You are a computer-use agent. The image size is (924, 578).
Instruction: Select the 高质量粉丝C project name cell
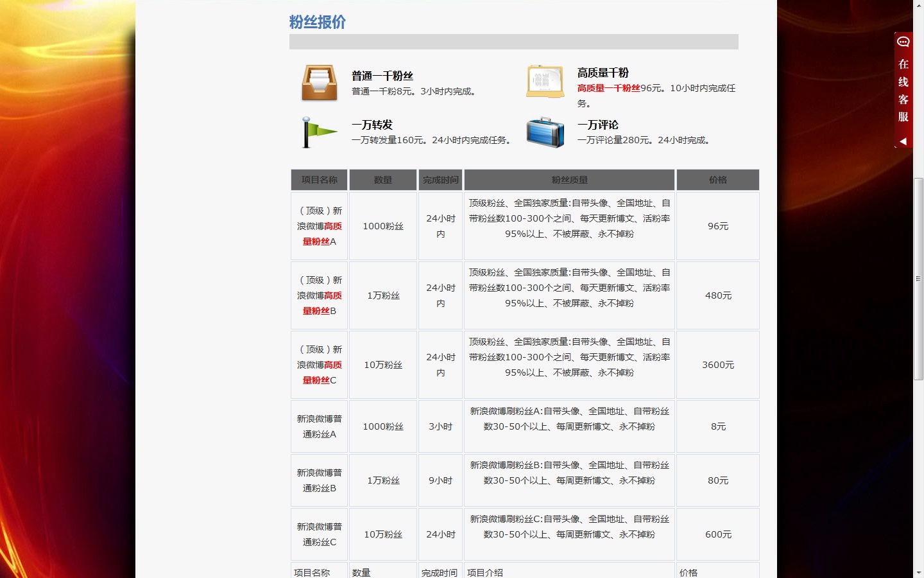pyautogui.click(x=319, y=365)
